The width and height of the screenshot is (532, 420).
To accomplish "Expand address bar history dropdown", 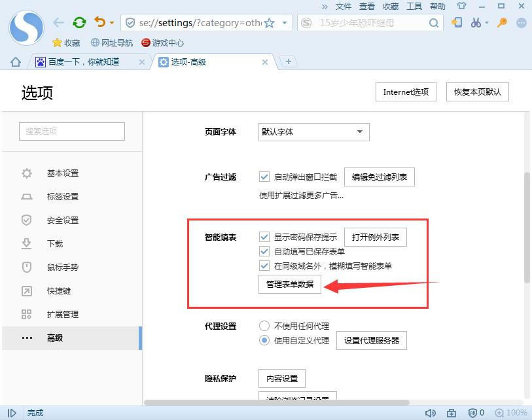I will (x=285, y=23).
